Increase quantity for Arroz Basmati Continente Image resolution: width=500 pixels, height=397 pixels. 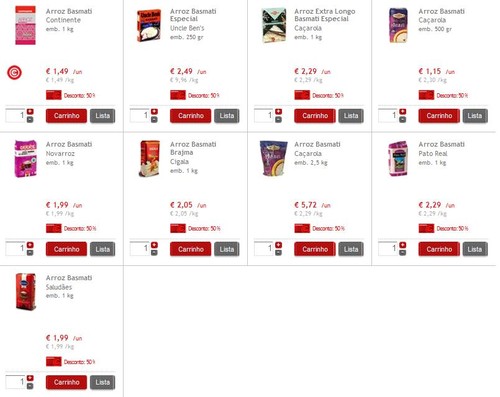pos(30,112)
